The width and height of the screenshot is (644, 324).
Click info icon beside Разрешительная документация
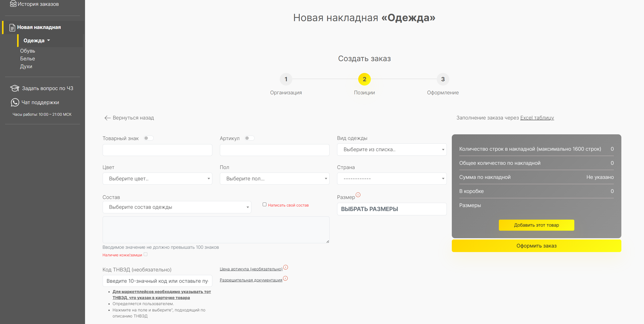point(285,278)
